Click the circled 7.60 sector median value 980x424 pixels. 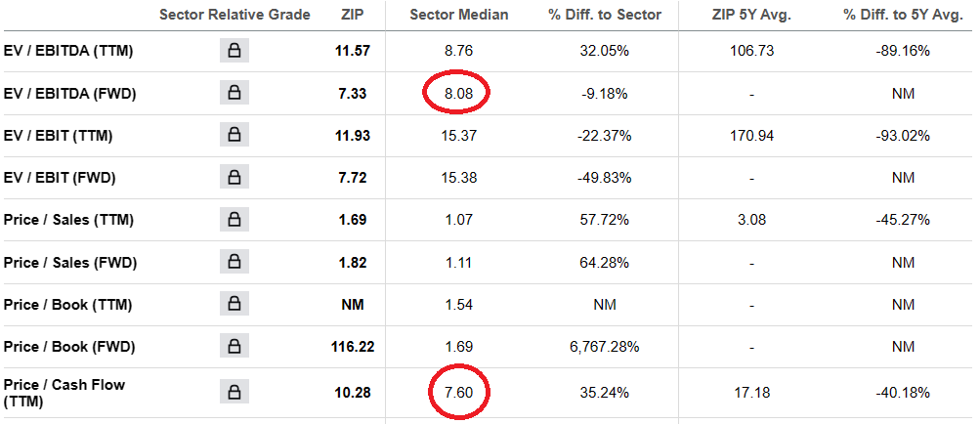point(458,393)
